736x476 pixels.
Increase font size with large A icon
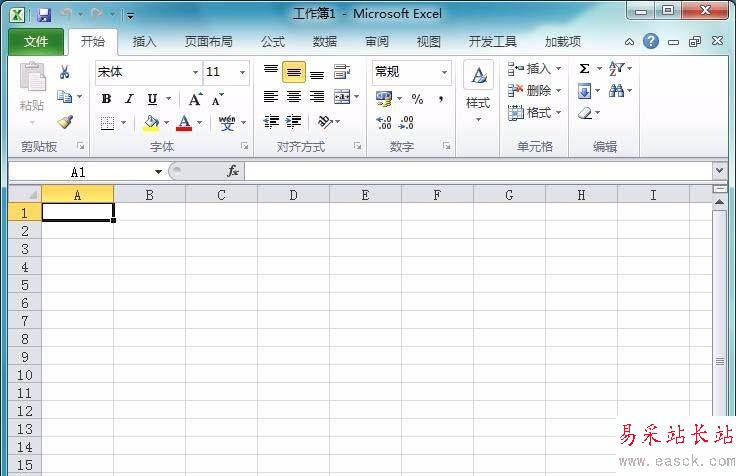click(x=194, y=99)
